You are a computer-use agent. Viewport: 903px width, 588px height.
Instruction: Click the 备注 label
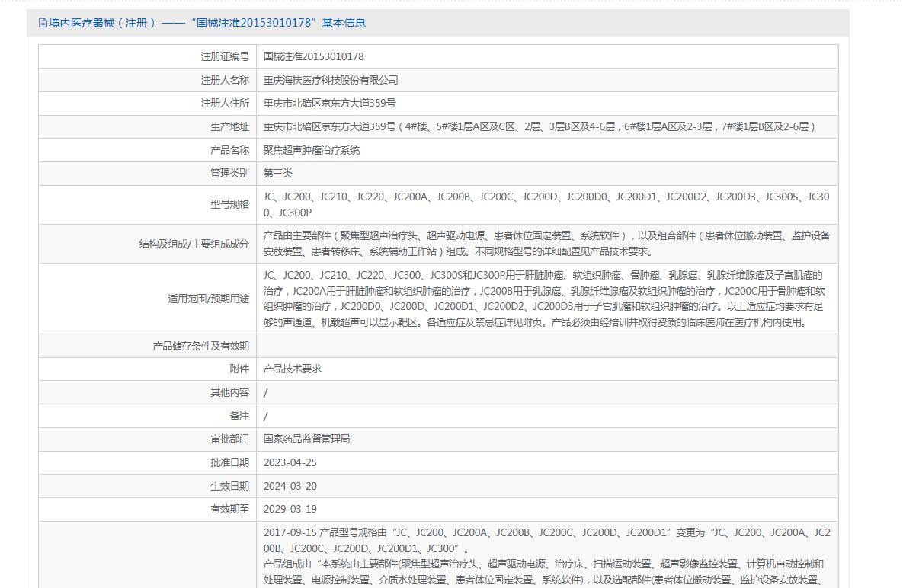point(239,416)
